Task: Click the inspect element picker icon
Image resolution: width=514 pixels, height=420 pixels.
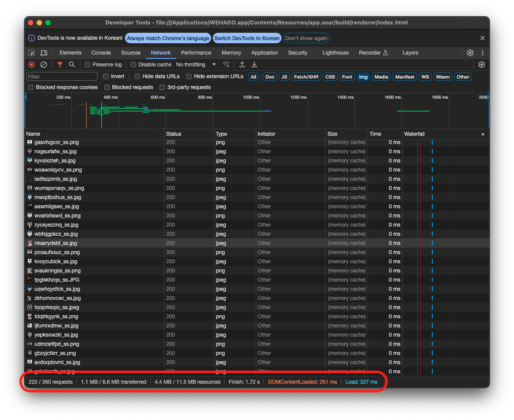Action: coord(31,53)
